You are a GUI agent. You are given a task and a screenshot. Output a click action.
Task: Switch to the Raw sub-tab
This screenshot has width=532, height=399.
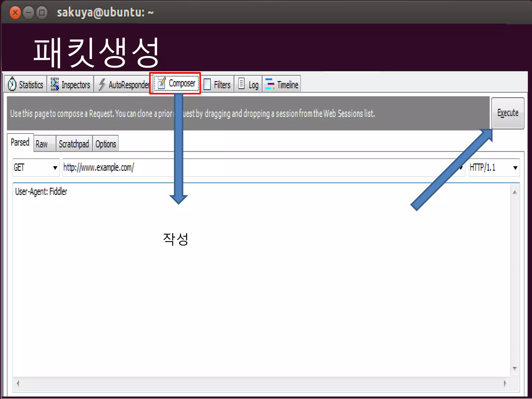45,144
